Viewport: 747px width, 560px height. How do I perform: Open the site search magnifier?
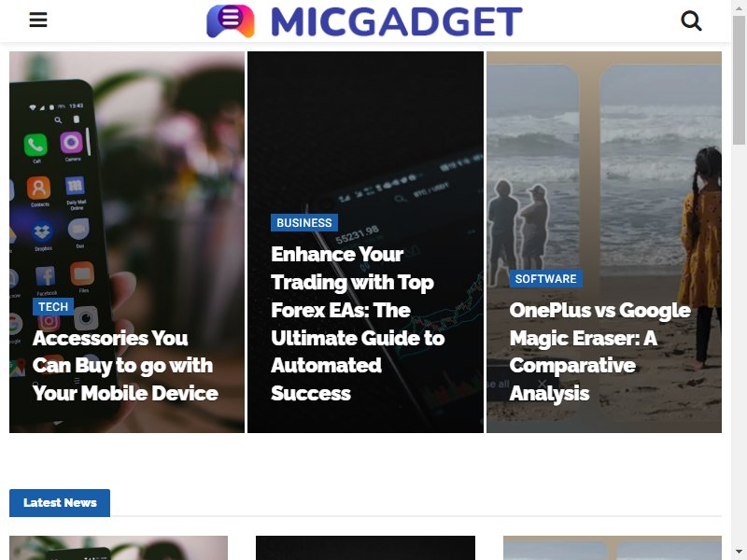(x=691, y=21)
